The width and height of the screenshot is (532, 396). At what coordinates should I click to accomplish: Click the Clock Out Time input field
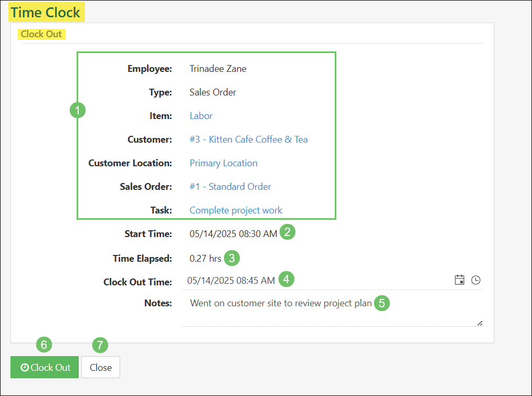coord(333,280)
